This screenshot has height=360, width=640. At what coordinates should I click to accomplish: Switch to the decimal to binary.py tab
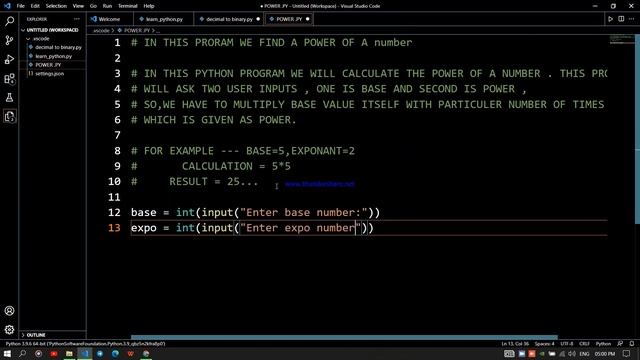point(229,19)
